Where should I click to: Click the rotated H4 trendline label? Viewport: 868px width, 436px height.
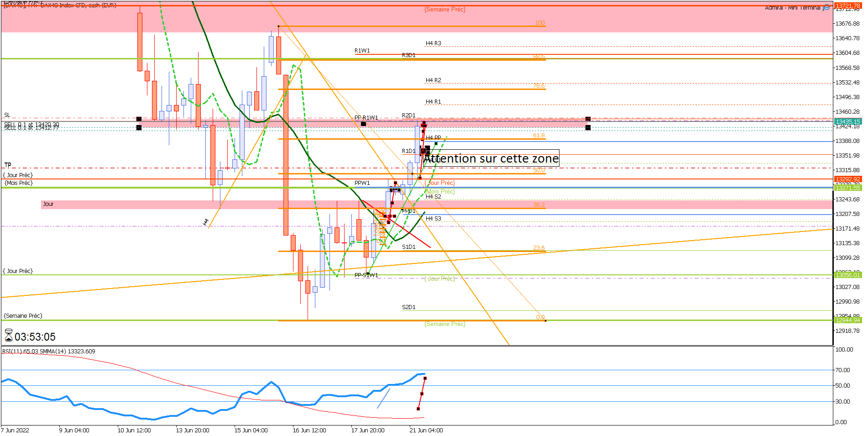(206, 222)
